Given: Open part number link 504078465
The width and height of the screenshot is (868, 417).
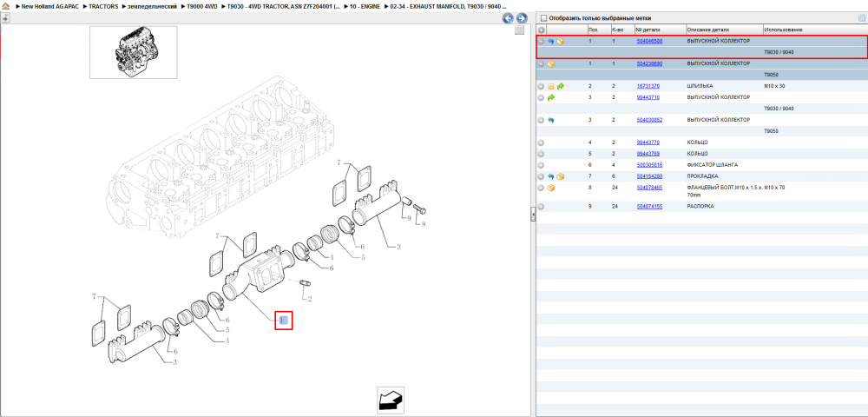Looking at the screenshot, I should (649, 188).
